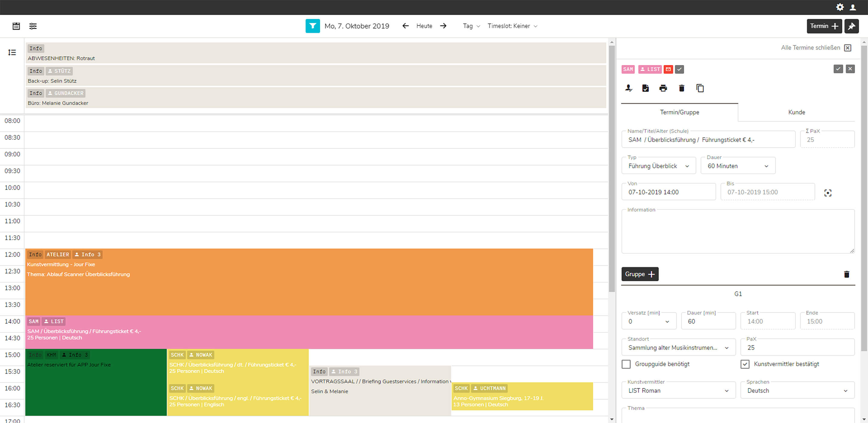Click the duplicate/copy icon in appointment panel
Screen dimensions: 868x423
tap(700, 88)
